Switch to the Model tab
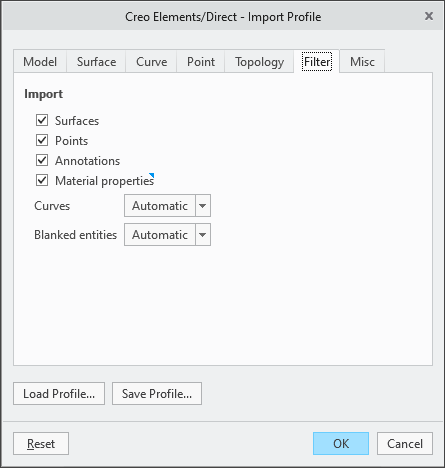445x468 pixels. [40, 61]
